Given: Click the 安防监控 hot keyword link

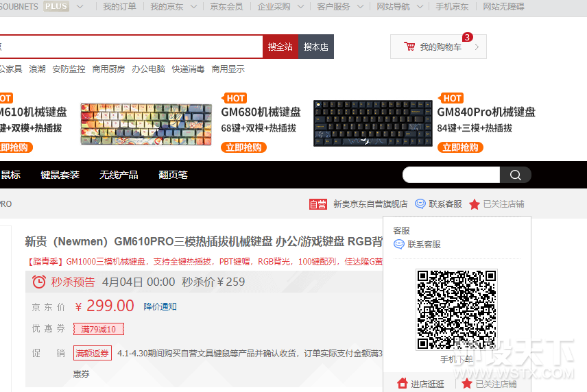Looking at the screenshot, I should [x=69, y=69].
